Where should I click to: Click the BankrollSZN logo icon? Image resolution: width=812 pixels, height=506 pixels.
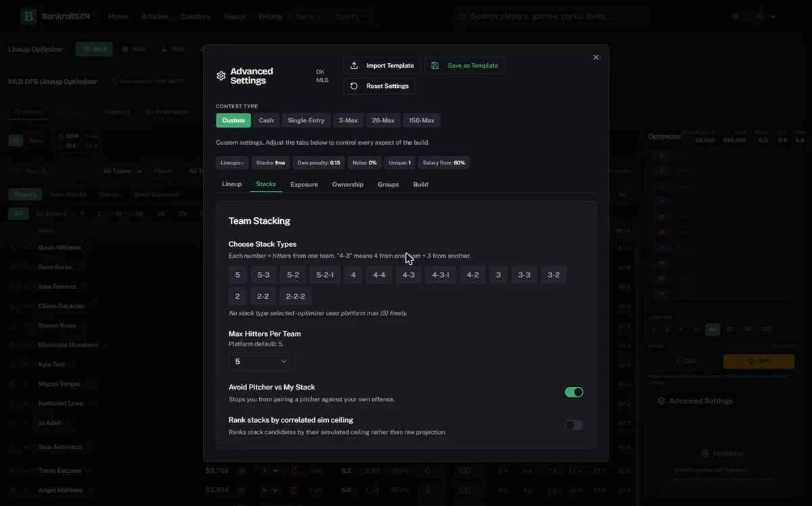point(28,16)
